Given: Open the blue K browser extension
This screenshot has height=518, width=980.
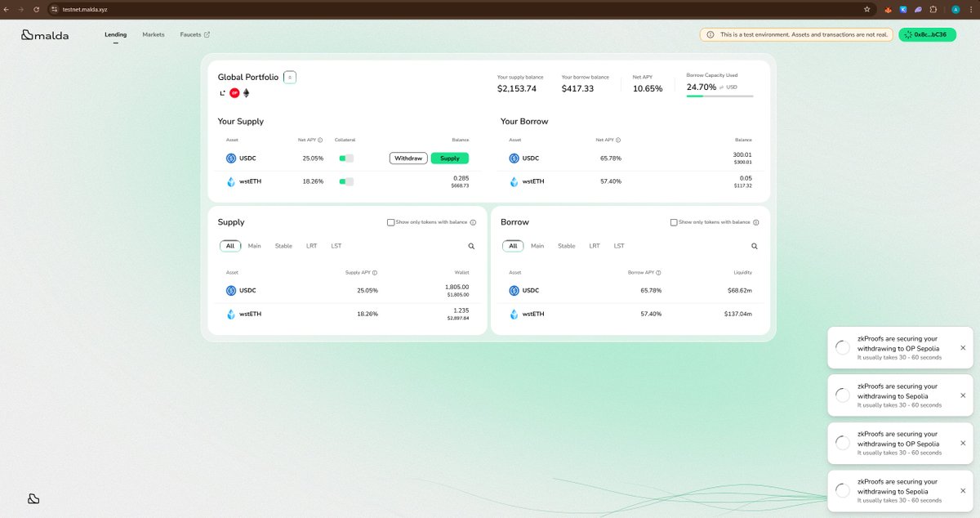Looking at the screenshot, I should pos(903,9).
